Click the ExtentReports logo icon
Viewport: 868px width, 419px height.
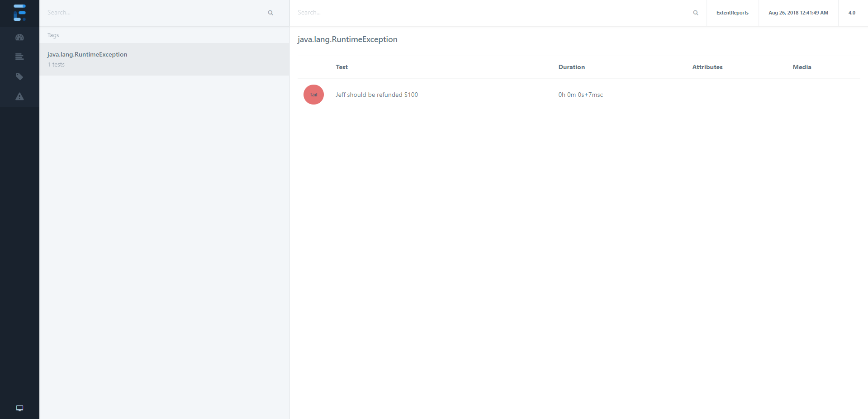[19, 13]
